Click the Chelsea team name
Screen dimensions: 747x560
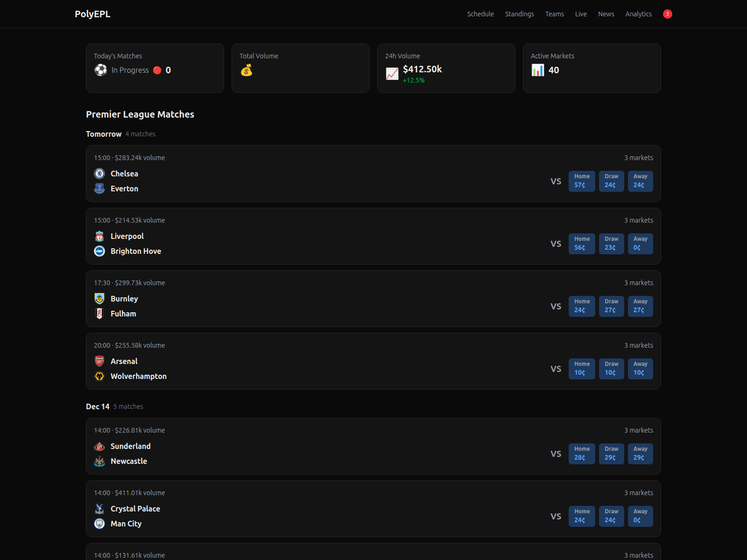coord(124,174)
